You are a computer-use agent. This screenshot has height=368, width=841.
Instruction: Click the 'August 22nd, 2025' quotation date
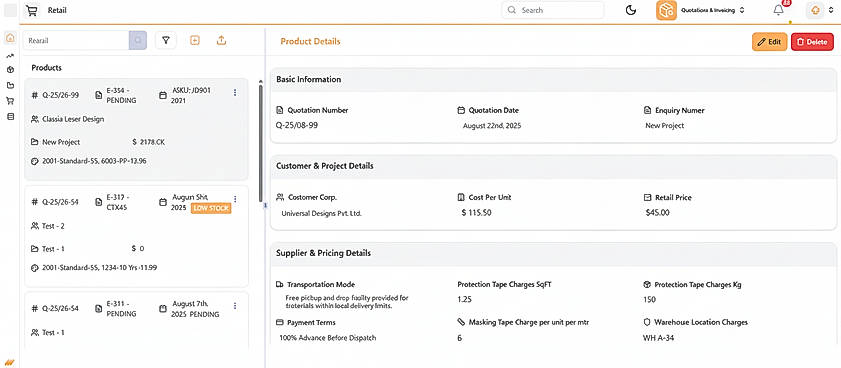click(492, 126)
